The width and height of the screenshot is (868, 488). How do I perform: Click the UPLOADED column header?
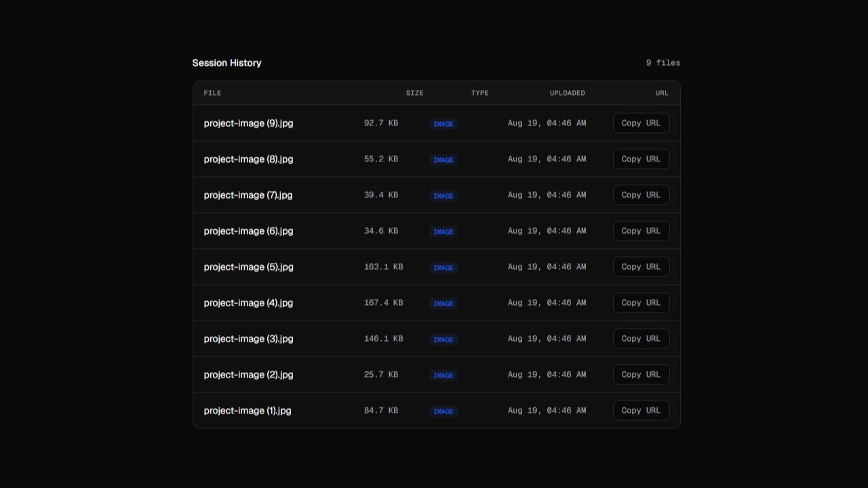[x=568, y=93]
